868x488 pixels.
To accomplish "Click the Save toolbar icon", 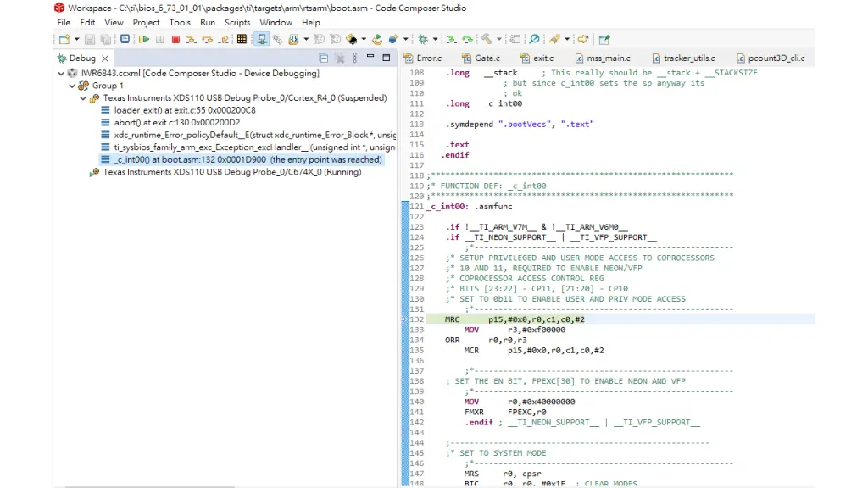I will click(90, 39).
